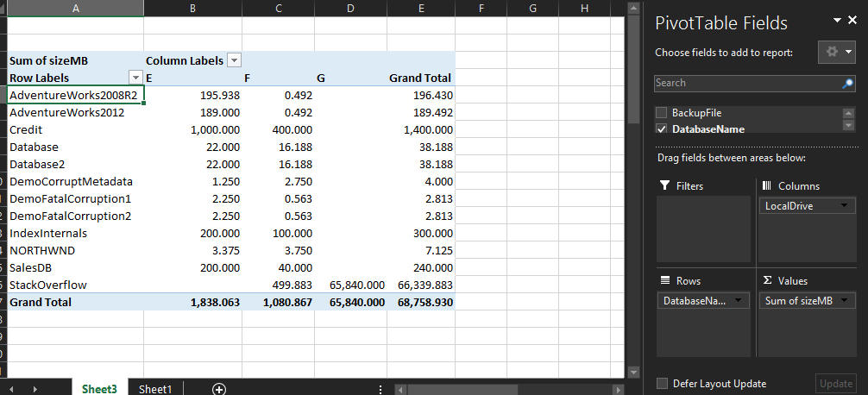Image resolution: width=868 pixels, height=395 pixels.
Task: Click the Update button
Action: pyautogui.click(x=835, y=384)
